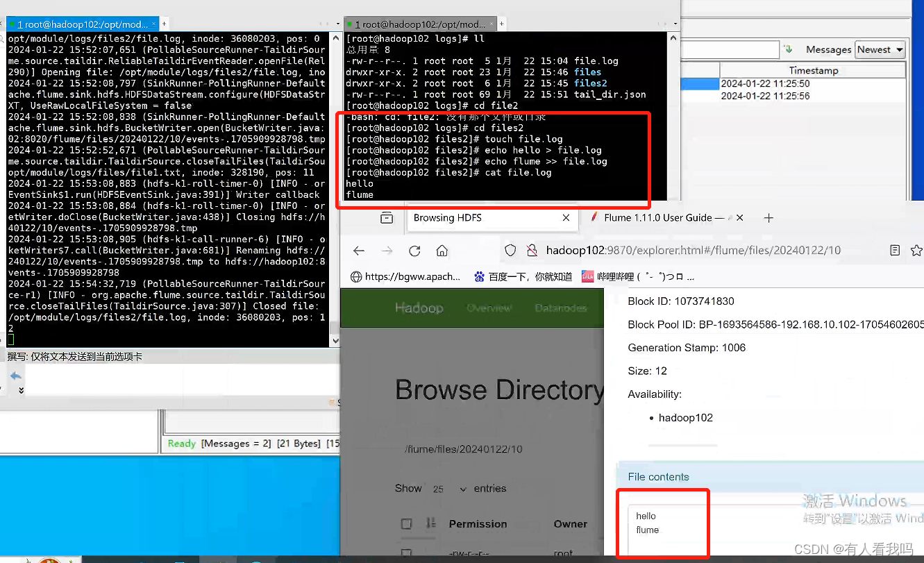Open the 百度一下 bookmark

coord(523,276)
